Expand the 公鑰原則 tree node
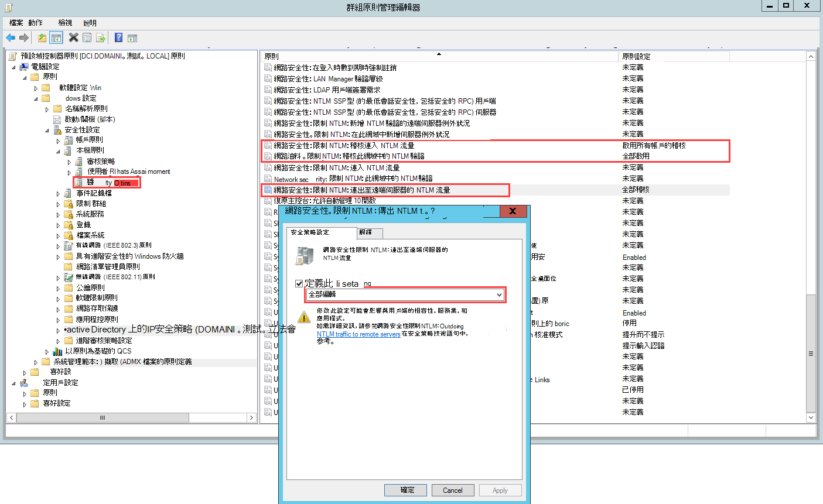Viewport: 823px width, 504px height. [x=58, y=288]
